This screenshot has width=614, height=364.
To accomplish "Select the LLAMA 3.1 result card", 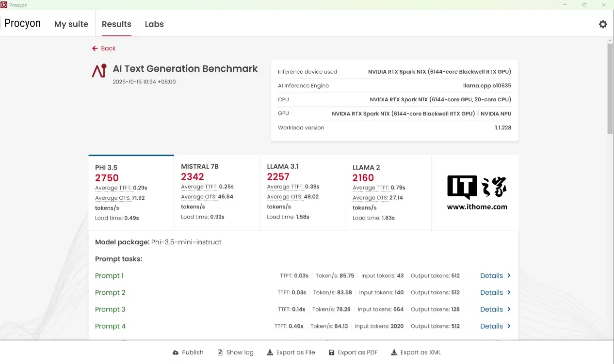I will pos(303,192).
